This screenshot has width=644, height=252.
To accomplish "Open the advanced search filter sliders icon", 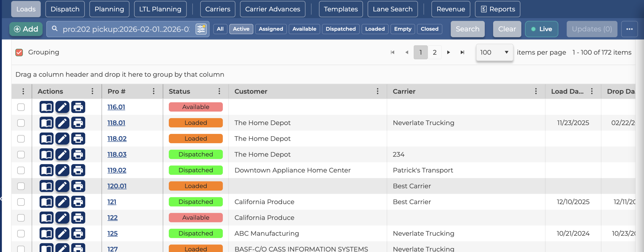I will point(201,29).
